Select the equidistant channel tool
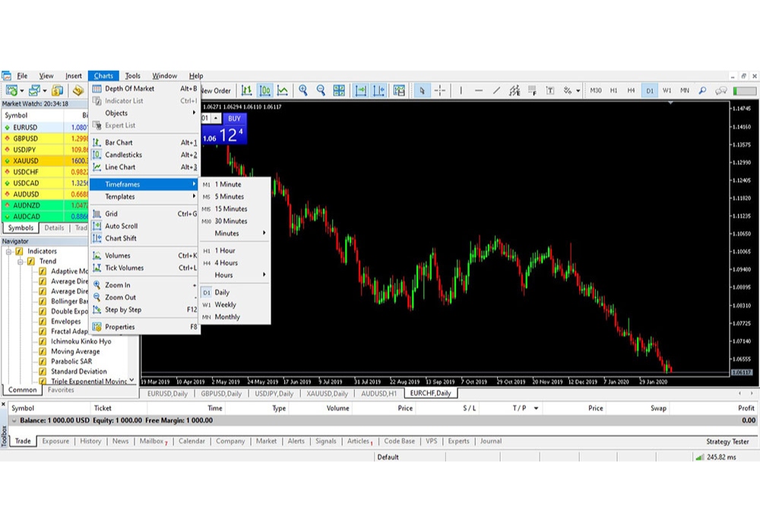The image size is (760, 532). [515, 90]
